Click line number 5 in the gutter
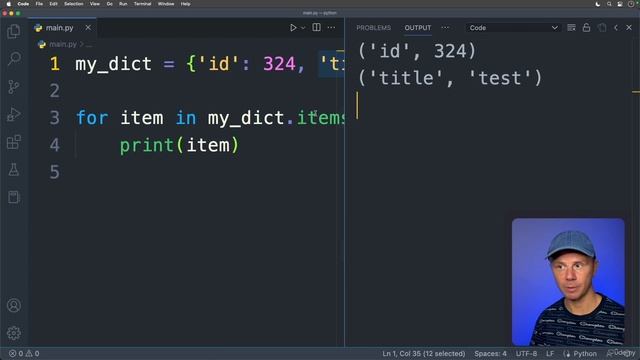This screenshot has height=360, width=640. tap(55, 172)
